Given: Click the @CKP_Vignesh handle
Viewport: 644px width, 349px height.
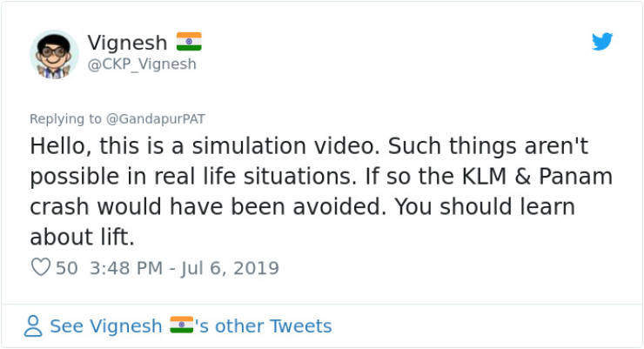Looking at the screenshot, I should 142,64.
